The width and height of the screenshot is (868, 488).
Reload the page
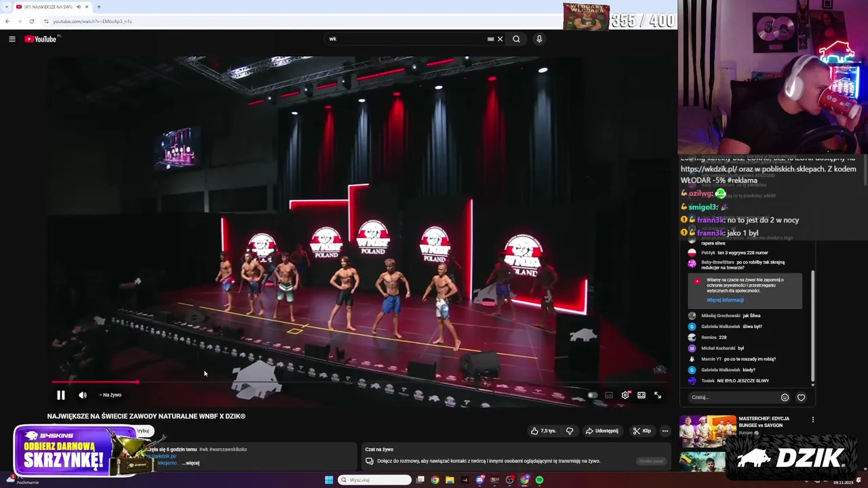pyautogui.click(x=32, y=21)
